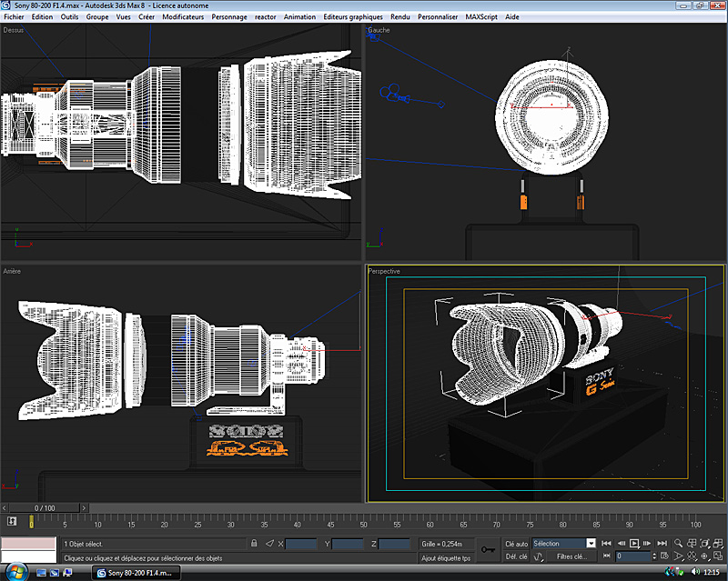Open the Sélection key filter dropdown
The height and width of the screenshot is (581, 728).
(x=563, y=544)
